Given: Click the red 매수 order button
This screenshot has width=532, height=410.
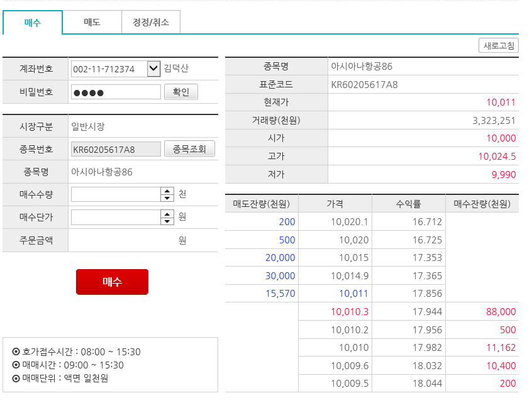Looking at the screenshot, I should (x=112, y=282).
